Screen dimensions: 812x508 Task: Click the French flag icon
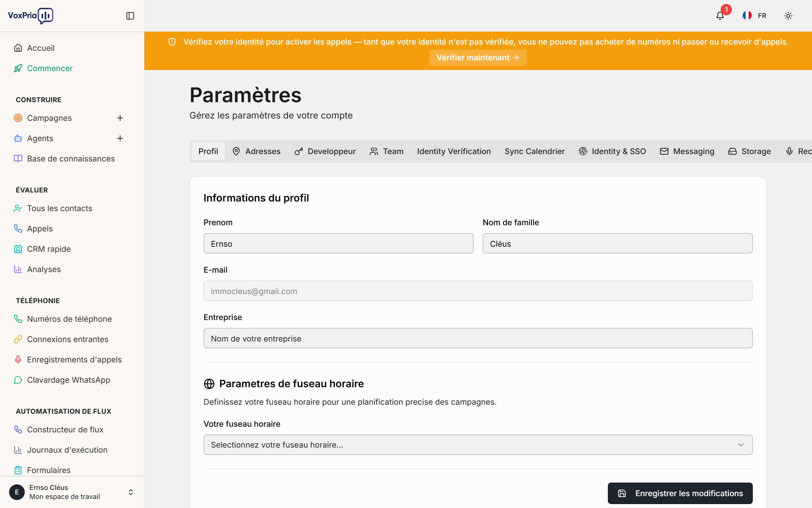pos(747,16)
